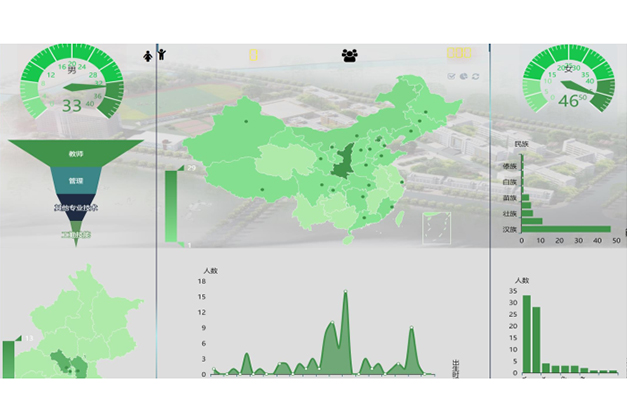Screen dimensions: 627x413
Task: Select the dark navy 其他专业技术 funnel segment
Action: pos(76,207)
